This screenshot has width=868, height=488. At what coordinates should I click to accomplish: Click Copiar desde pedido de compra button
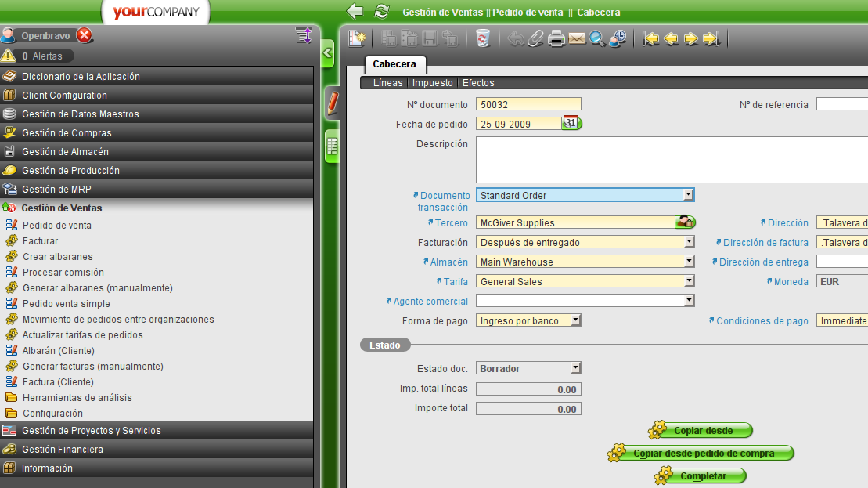click(701, 453)
